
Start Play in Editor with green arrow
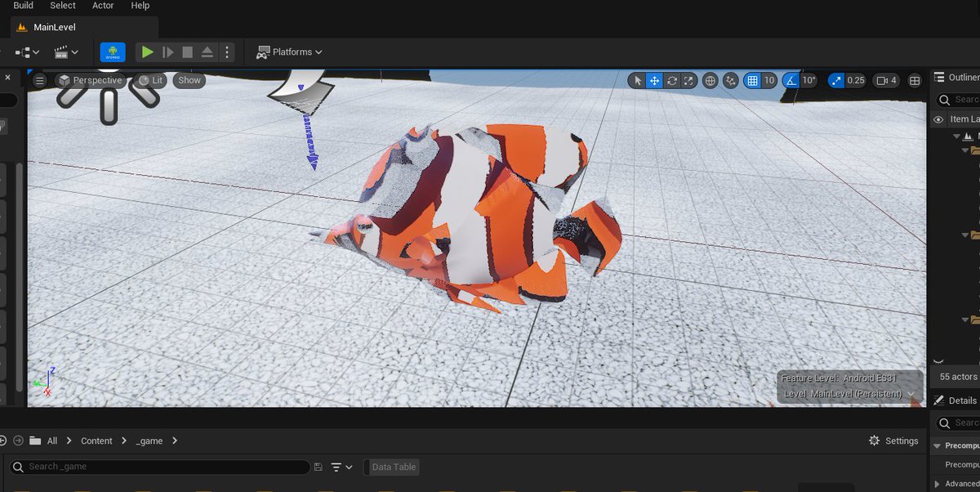pos(147,52)
